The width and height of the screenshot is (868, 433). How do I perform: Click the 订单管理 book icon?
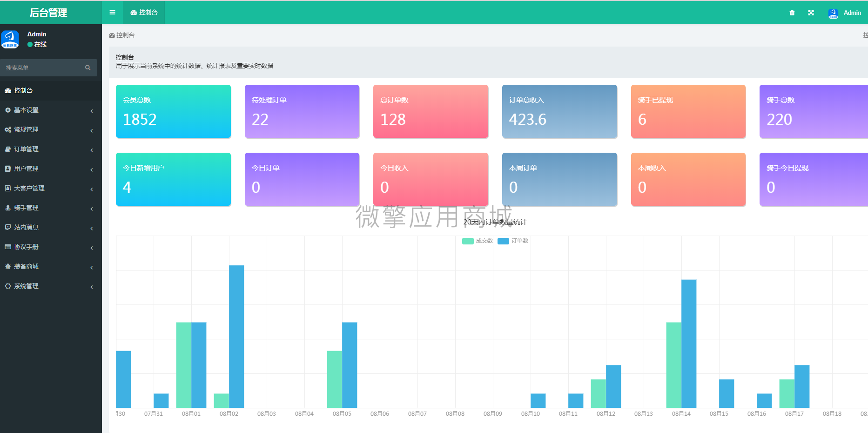pos(8,149)
